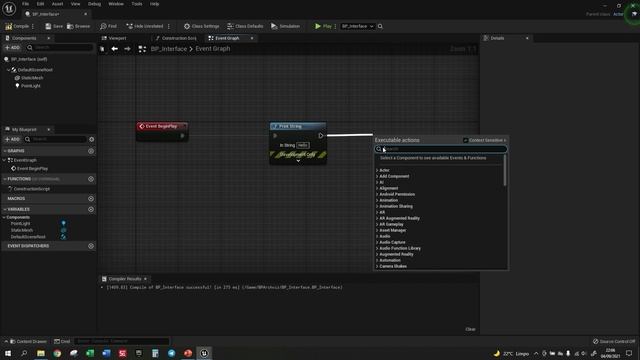Viewport: 640px width, 360px height.
Task: Click the Browse toolbar icon
Action: tap(70, 26)
